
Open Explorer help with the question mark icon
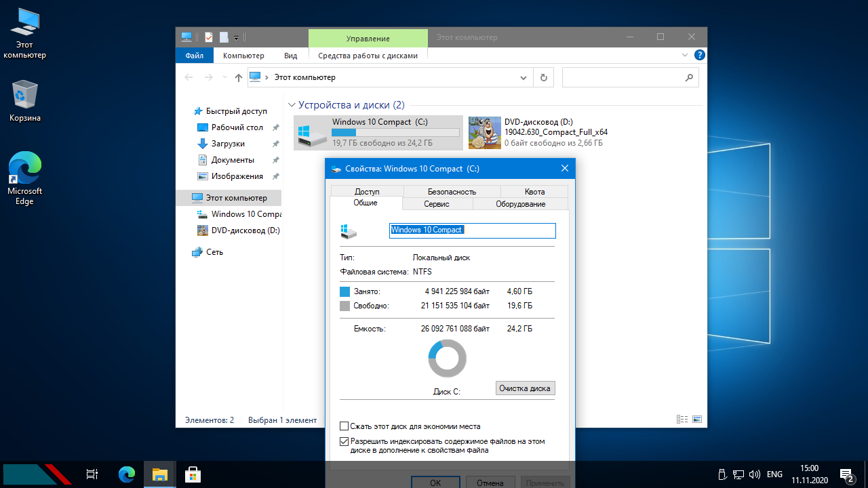700,55
